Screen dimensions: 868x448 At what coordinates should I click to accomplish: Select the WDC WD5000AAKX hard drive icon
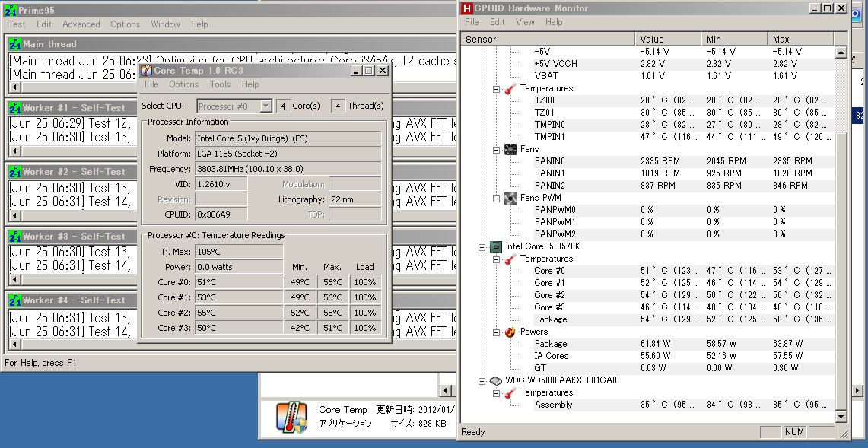coord(495,380)
